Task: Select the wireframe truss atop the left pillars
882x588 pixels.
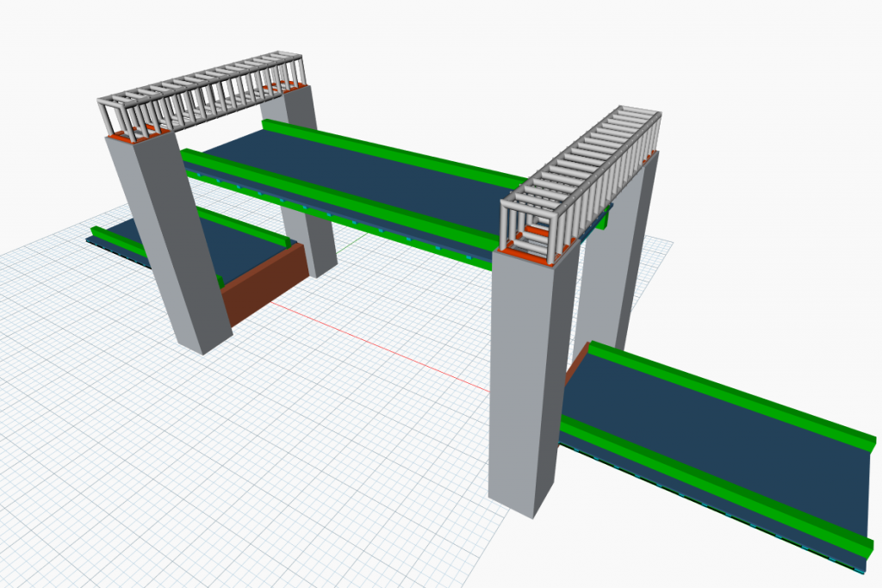Action: click(x=202, y=96)
